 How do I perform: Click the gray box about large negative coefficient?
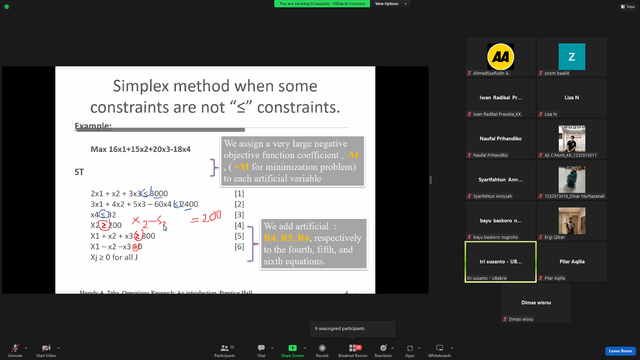[x=292, y=161]
